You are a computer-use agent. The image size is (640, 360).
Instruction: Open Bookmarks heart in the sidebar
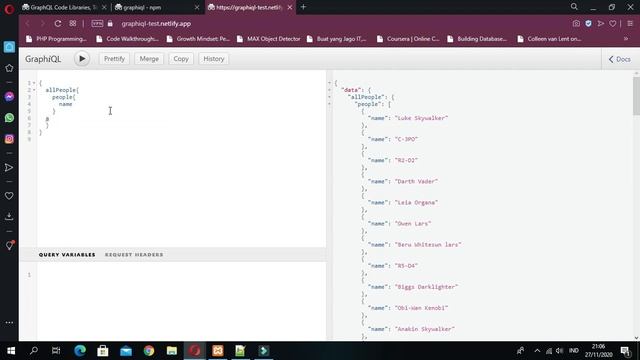pyautogui.click(x=9, y=196)
